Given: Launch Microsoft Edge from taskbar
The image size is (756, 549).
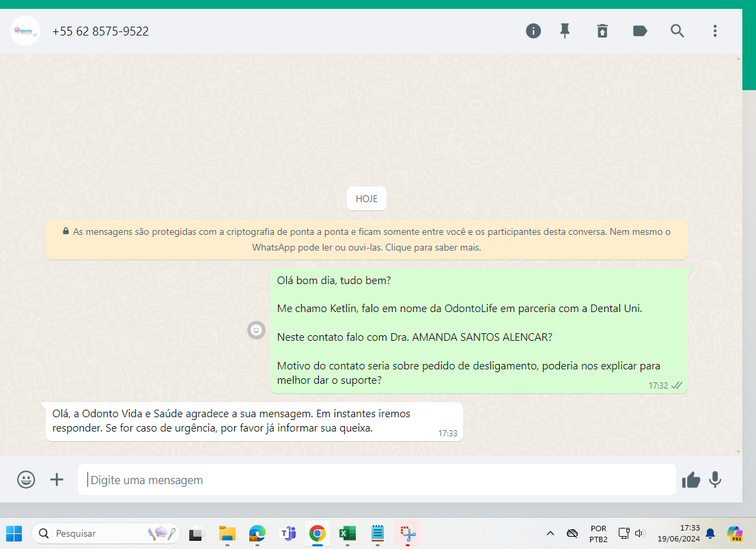Looking at the screenshot, I should [257, 533].
